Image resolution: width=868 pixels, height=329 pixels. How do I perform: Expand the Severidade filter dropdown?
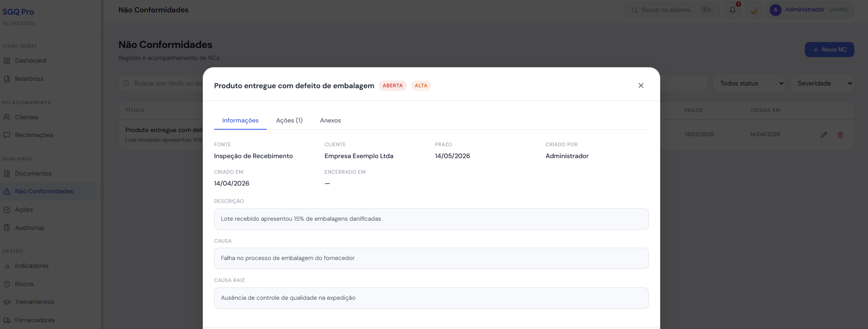(822, 84)
